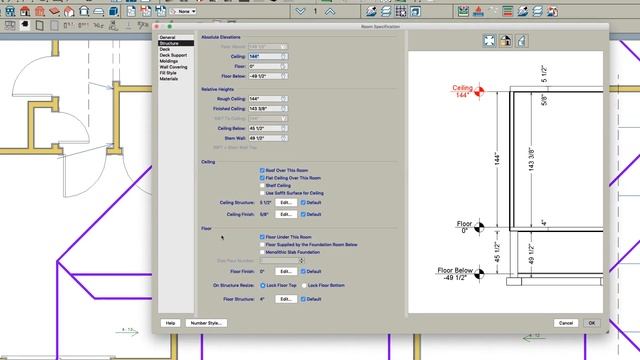Enable Floor Supplied by Foundation Room Below
Image resolution: width=640 pixels, height=360 pixels.
262,244
